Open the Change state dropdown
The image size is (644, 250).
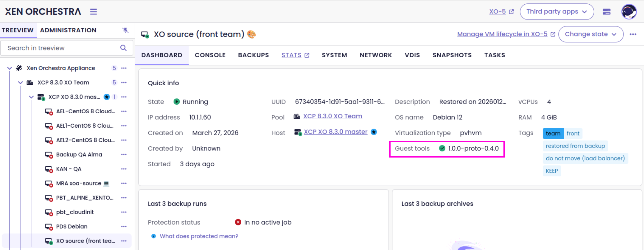(x=591, y=34)
